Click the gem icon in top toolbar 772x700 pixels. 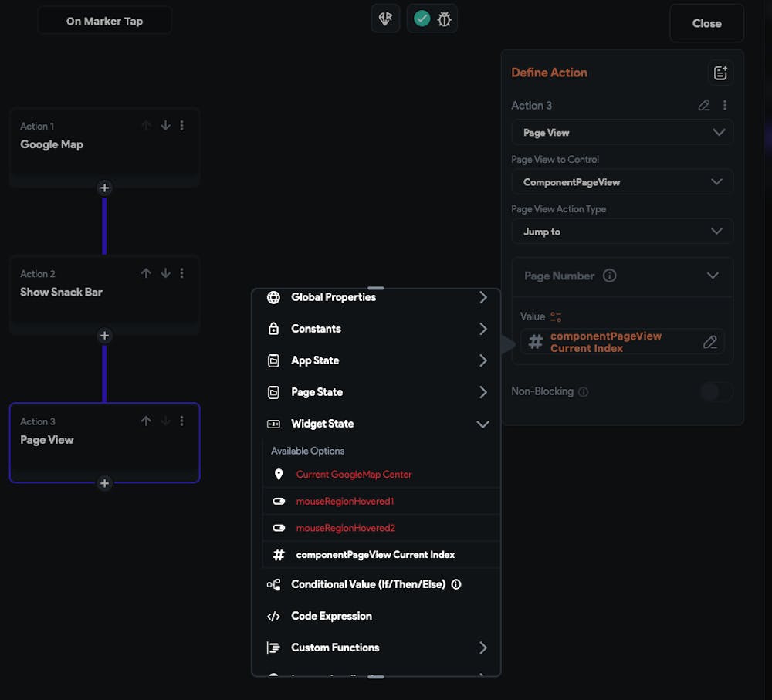click(385, 19)
